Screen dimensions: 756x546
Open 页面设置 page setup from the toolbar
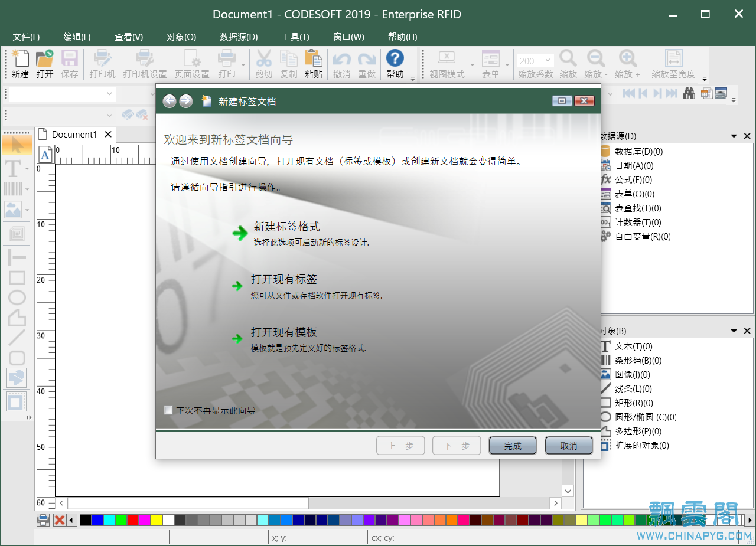(x=192, y=64)
